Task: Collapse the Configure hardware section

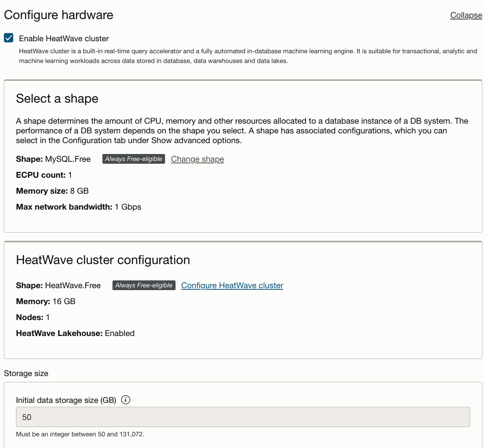Action: point(466,15)
